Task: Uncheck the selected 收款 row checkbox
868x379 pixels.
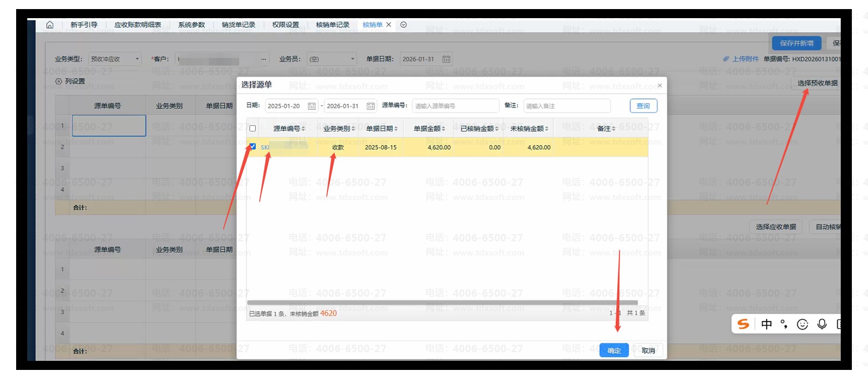Action: [x=253, y=147]
